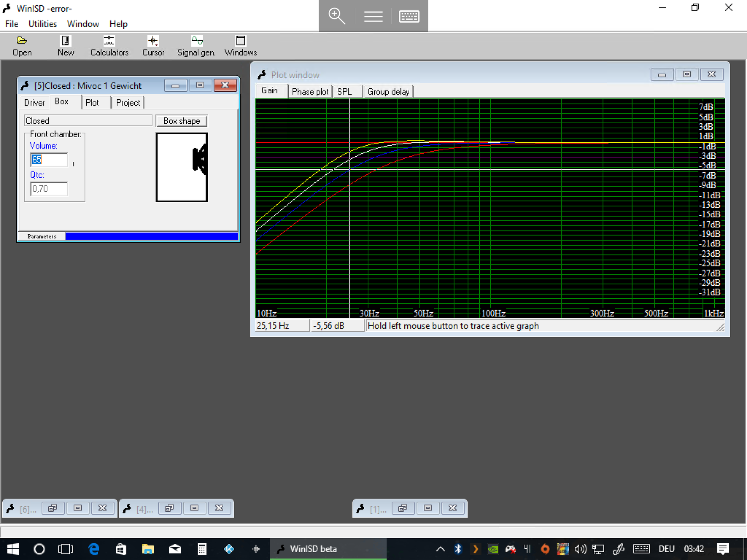
Task: Open Microsoft Store from taskbar
Action: 121,549
